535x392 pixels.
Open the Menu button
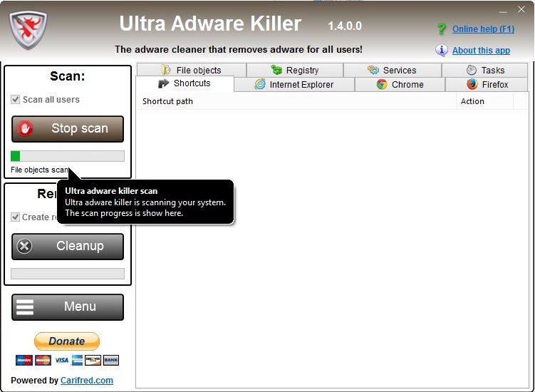tap(68, 307)
